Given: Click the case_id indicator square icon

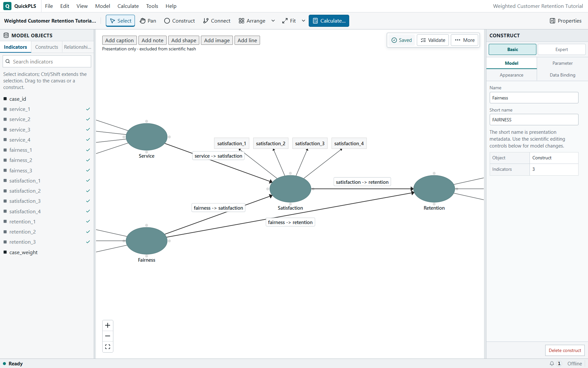Looking at the screenshot, I should 5,99.
